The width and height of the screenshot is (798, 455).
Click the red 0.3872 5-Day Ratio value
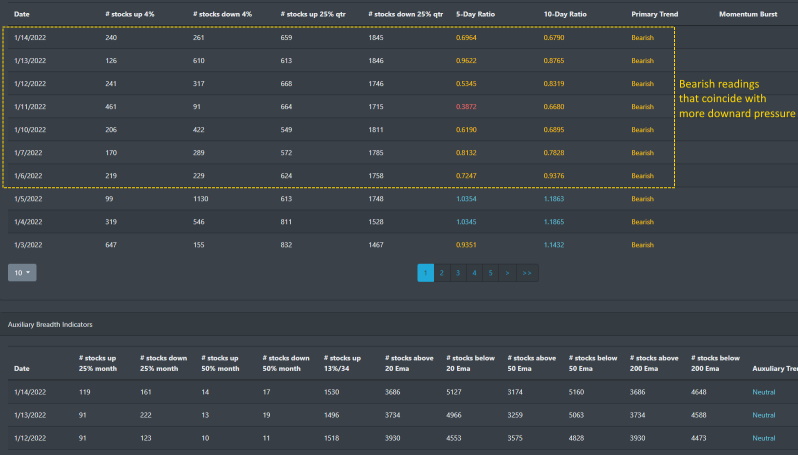click(466, 107)
